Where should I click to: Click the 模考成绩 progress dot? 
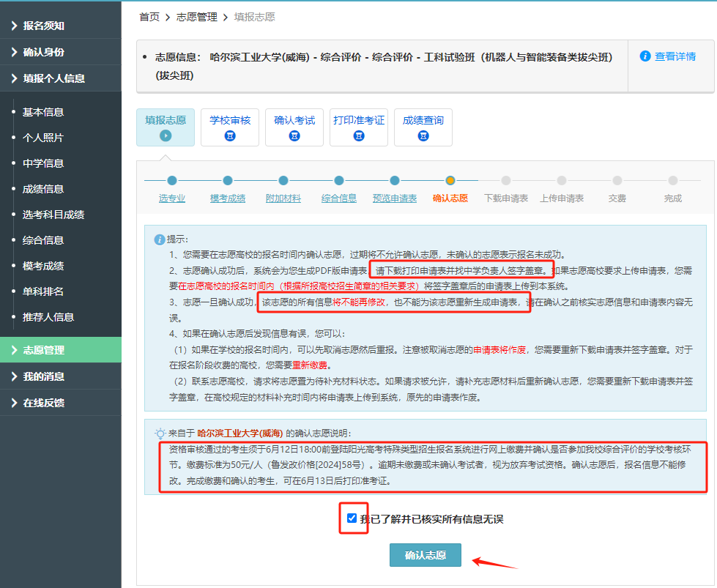228,181
